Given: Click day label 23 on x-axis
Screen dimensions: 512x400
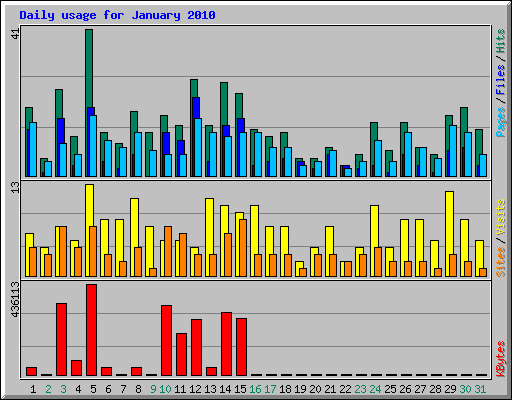Looking at the screenshot, I should coord(360,389).
